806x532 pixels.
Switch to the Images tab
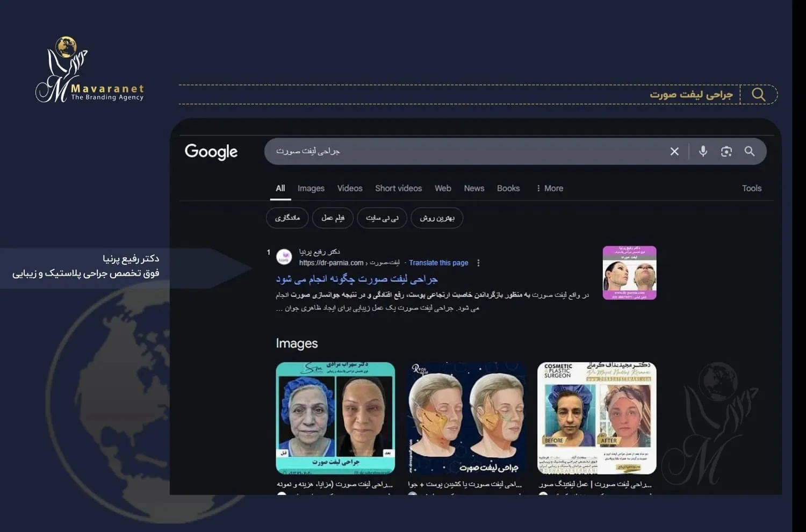tap(311, 188)
